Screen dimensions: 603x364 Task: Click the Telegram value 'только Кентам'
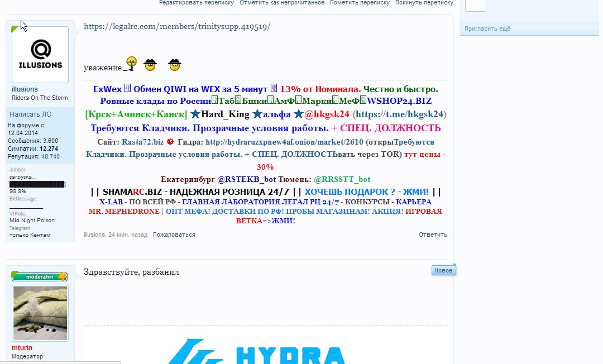(x=30, y=235)
